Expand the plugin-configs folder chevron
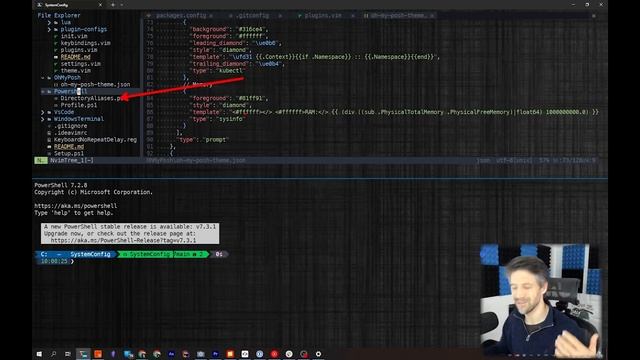 49,29
